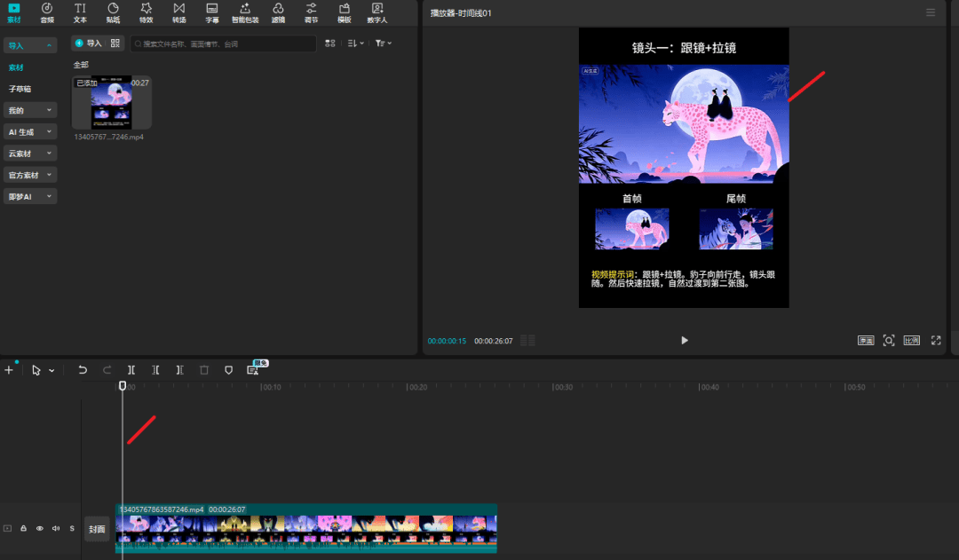The height and width of the screenshot is (560, 959).
Task: Open the 转场 transitions panel
Action: (x=178, y=12)
